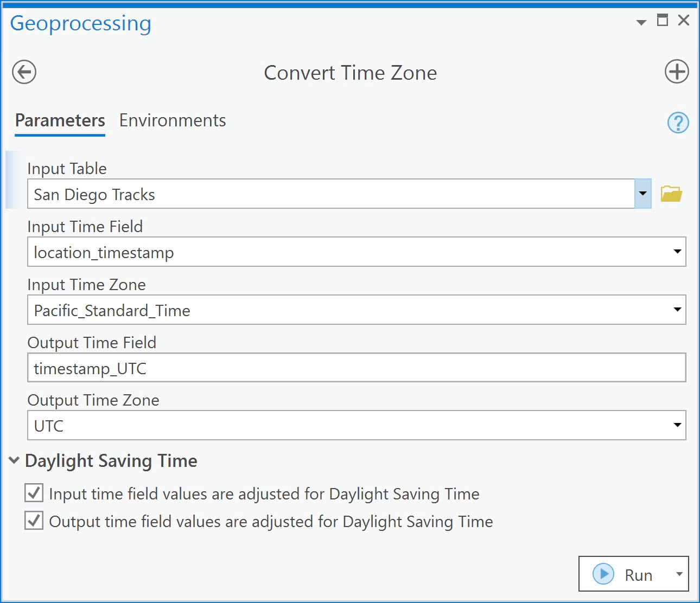Navigate back to the tool gallery
The image size is (700, 603).
point(23,72)
